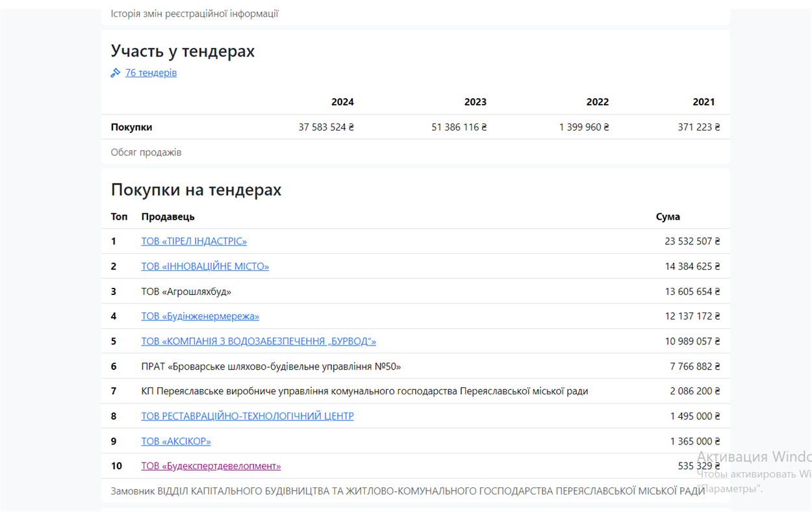Select the 1 495 000 ₴ amount
812x512 pixels.
coord(695,416)
